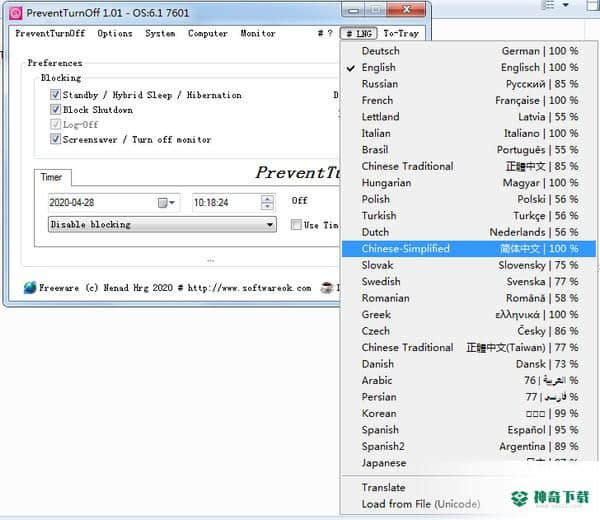Select the Timer tab

click(51, 177)
